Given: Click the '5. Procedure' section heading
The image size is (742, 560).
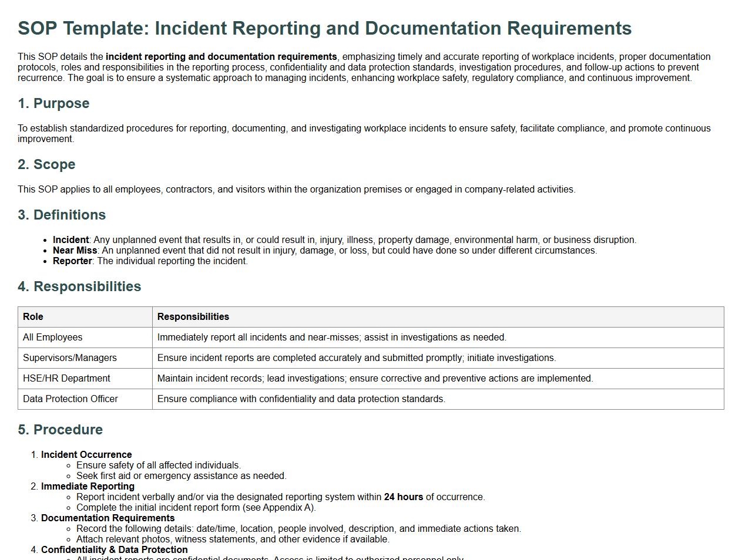Looking at the screenshot, I should point(60,430).
